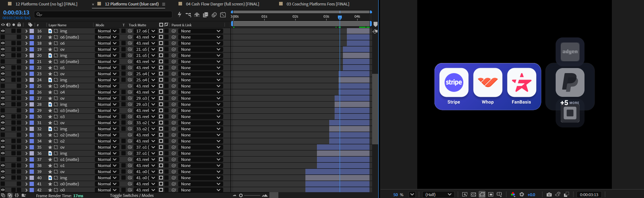Click the Region of Interest icon
The width and height of the screenshot is (644, 198).
(491, 194)
